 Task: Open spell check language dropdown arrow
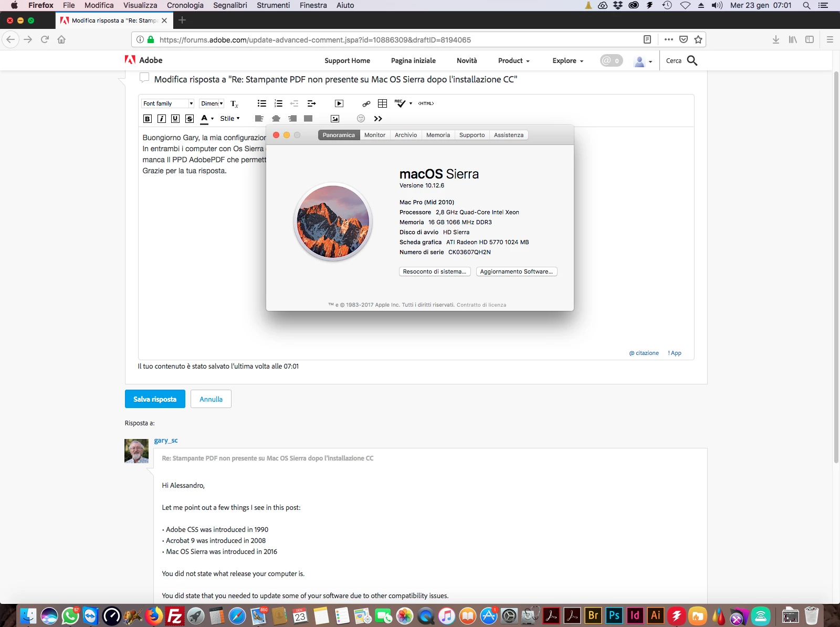(x=411, y=103)
